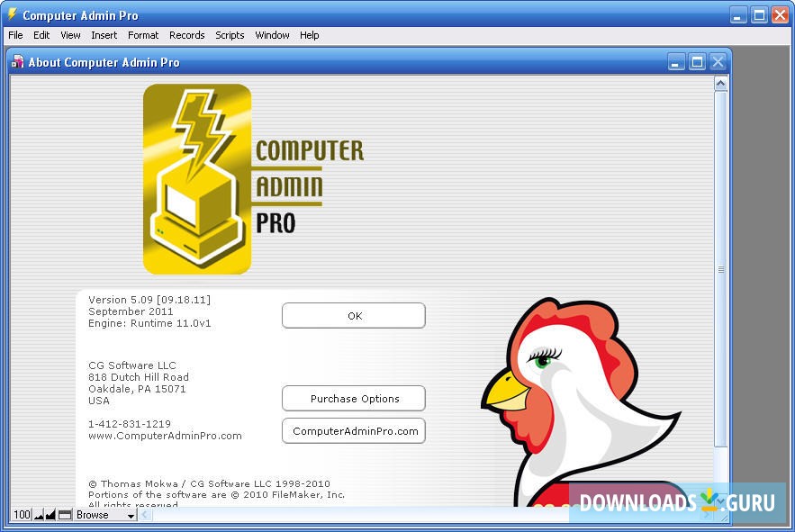Click the zoom percentage 100 field

20,515
